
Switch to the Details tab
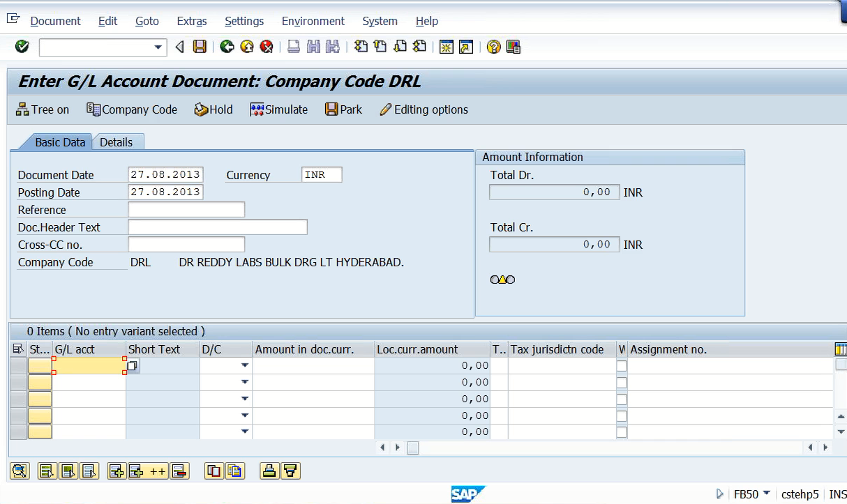pyautogui.click(x=116, y=142)
